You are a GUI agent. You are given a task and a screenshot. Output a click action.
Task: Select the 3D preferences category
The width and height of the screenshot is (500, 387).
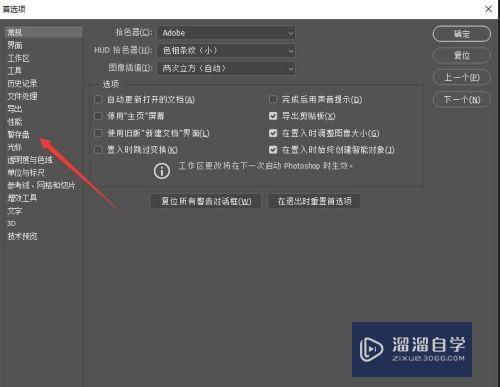[x=11, y=223]
